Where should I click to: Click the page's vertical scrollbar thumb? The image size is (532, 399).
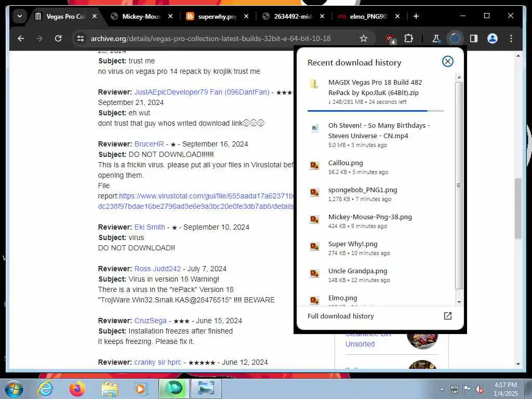pyautogui.click(x=518, y=208)
